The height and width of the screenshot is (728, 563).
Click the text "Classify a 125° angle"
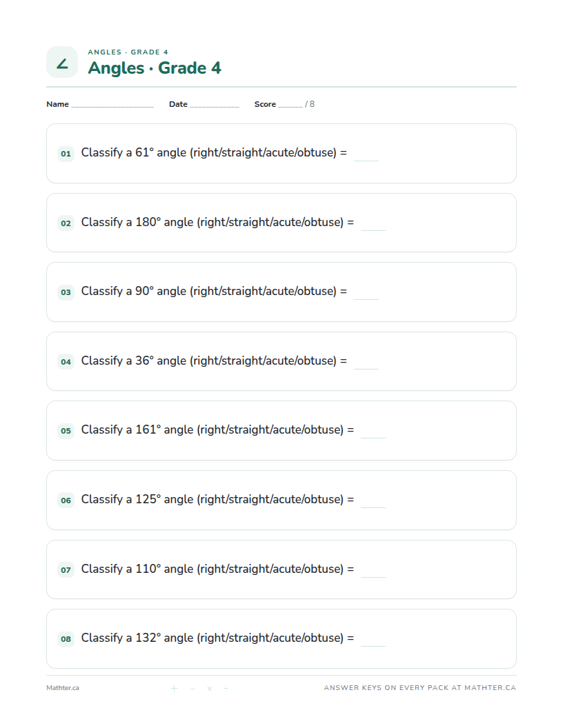pyautogui.click(x=137, y=500)
